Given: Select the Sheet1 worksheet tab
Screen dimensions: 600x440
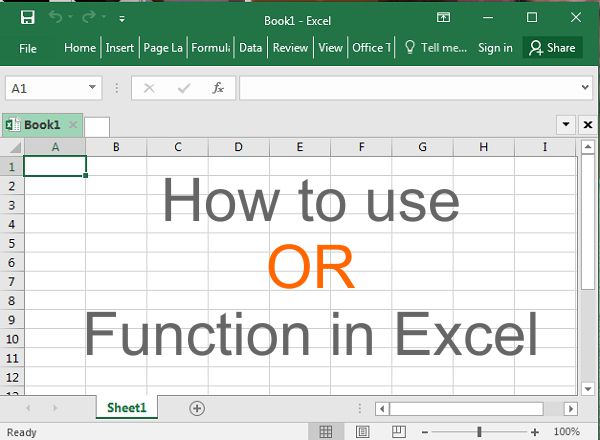Looking at the screenshot, I should coord(127,408).
